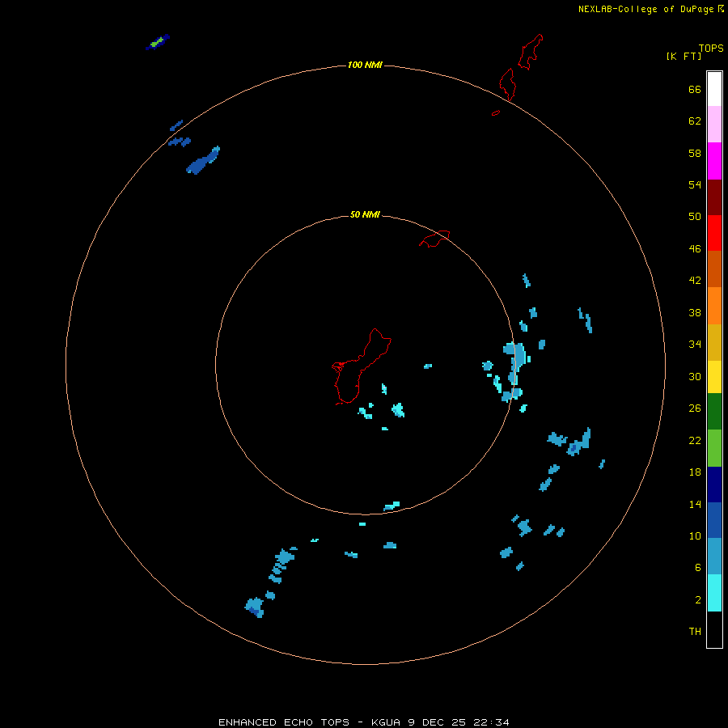Click the "10" legend value
The height and width of the screenshot is (728, 728).
click(695, 536)
